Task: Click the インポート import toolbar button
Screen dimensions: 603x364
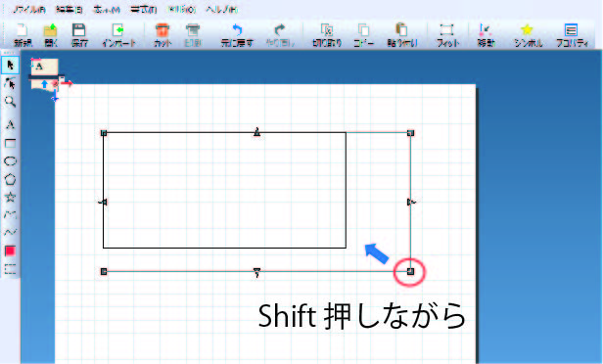Action: [118, 35]
